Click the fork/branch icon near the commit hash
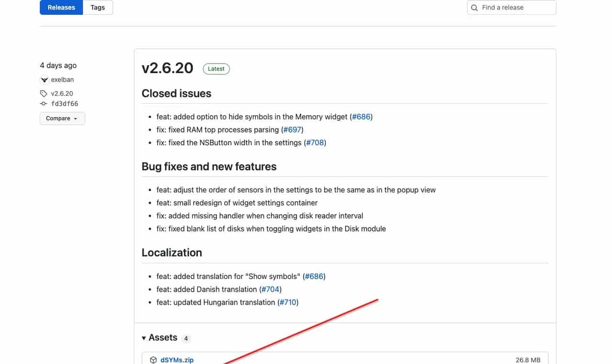This screenshot has width=612, height=364. pyautogui.click(x=44, y=103)
